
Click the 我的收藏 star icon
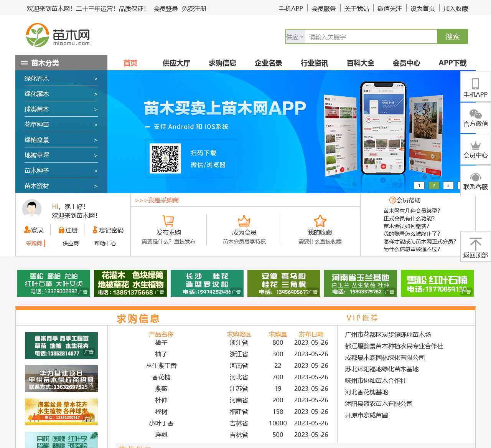[320, 221]
